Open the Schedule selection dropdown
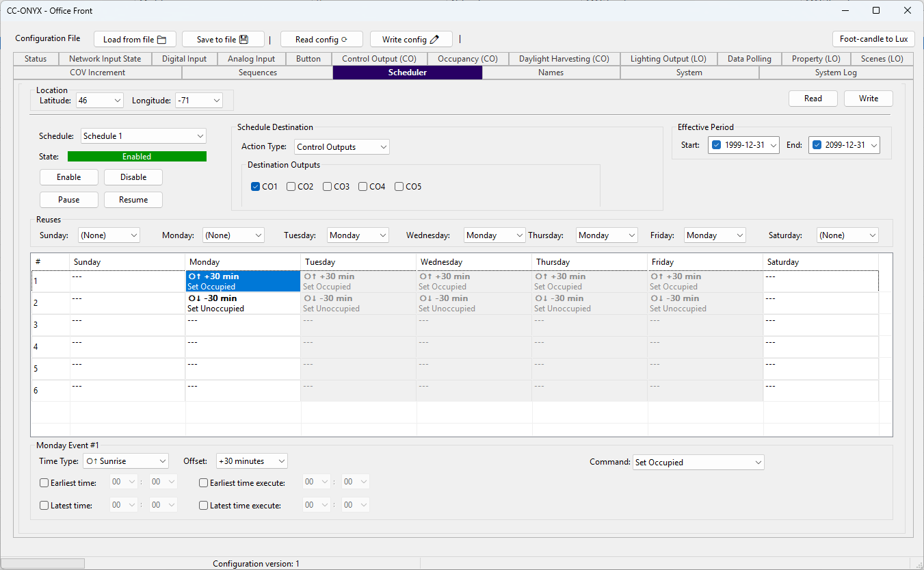 point(144,136)
